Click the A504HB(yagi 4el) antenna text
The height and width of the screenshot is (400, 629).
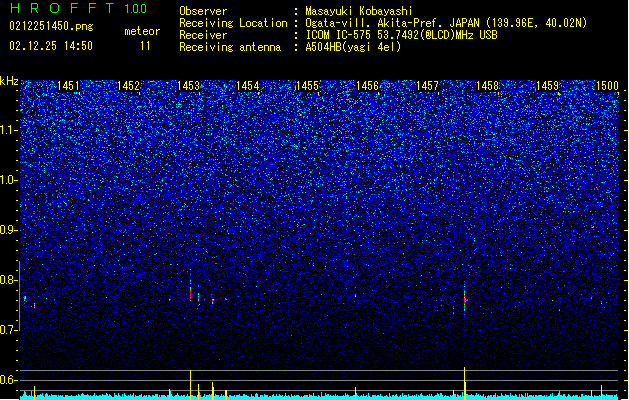click(353, 47)
